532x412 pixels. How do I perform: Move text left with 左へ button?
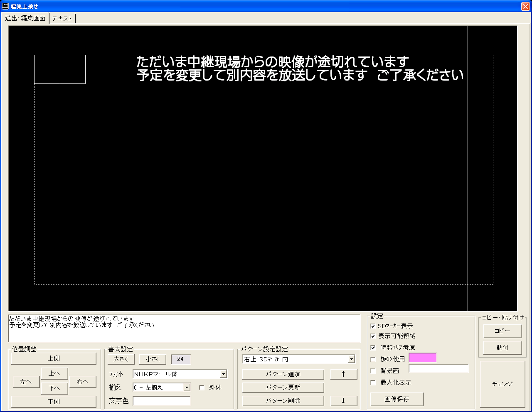pos(26,382)
